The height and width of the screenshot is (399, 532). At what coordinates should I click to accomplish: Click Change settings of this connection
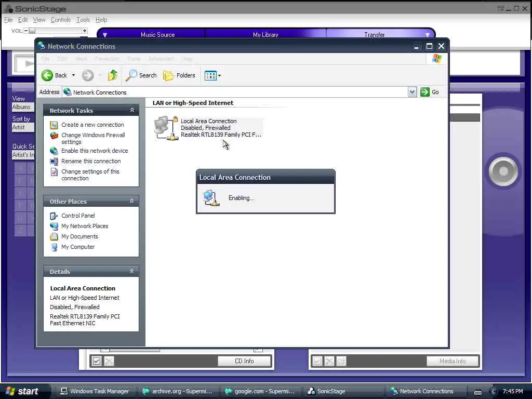pos(90,175)
